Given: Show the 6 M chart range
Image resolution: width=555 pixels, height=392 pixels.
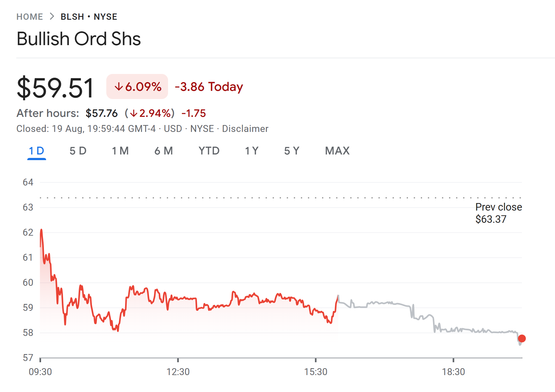Looking at the screenshot, I should (164, 151).
